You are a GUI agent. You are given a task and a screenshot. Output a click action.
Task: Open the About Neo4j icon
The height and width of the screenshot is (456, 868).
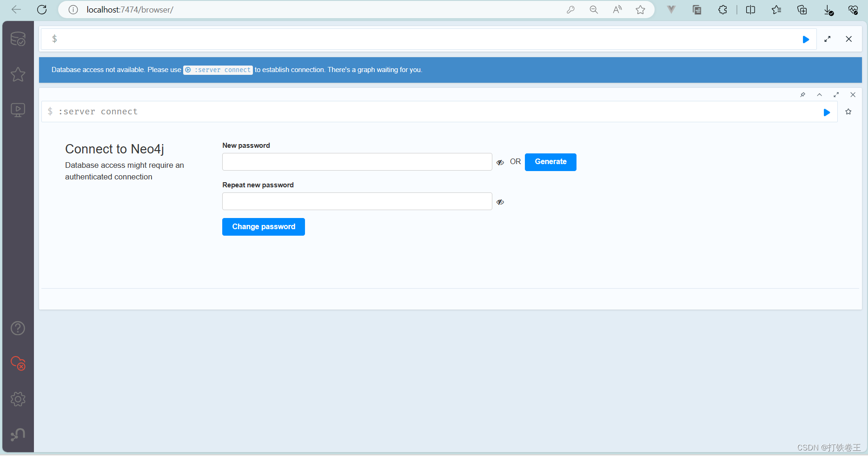pos(18,434)
